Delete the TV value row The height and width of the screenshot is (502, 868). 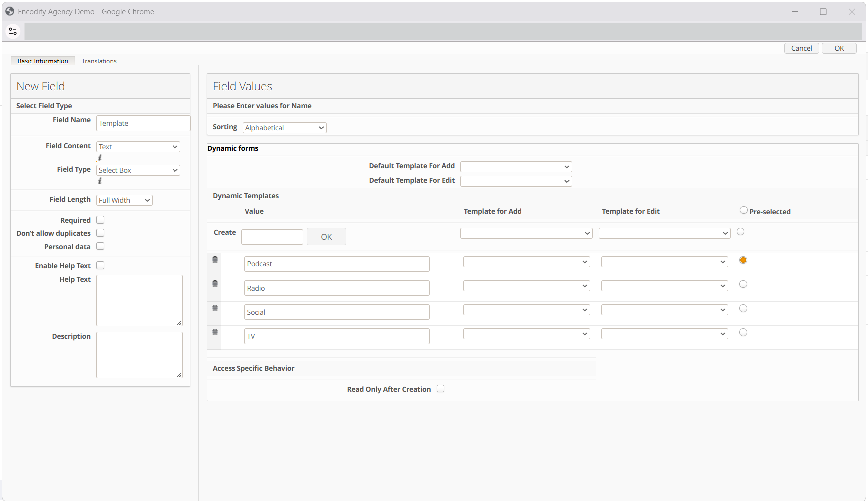click(215, 332)
